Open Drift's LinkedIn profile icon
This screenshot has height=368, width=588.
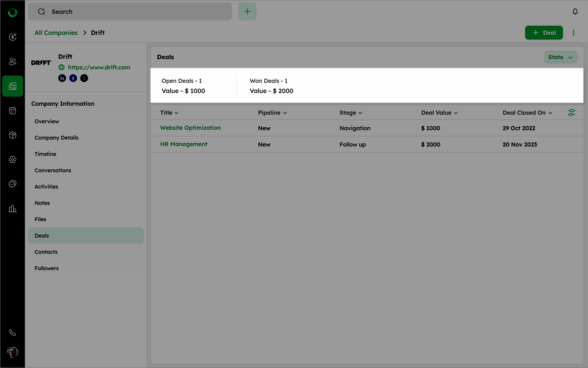coord(62,78)
